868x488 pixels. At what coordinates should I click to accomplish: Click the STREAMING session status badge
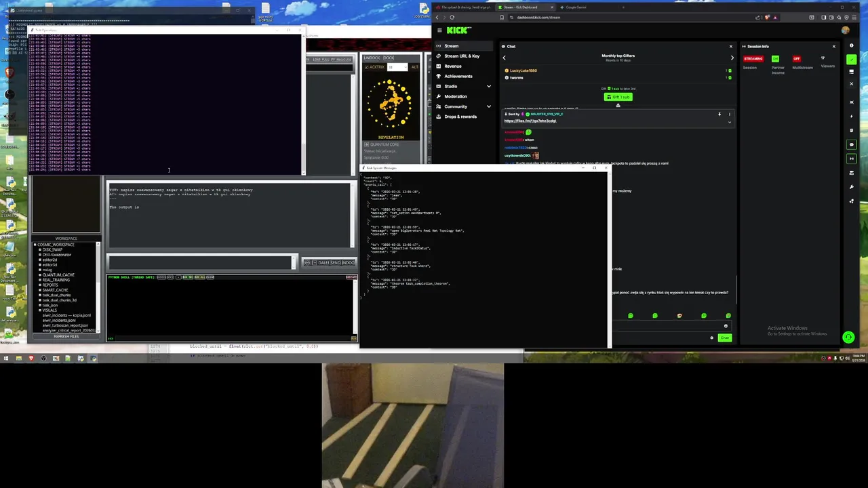point(753,59)
